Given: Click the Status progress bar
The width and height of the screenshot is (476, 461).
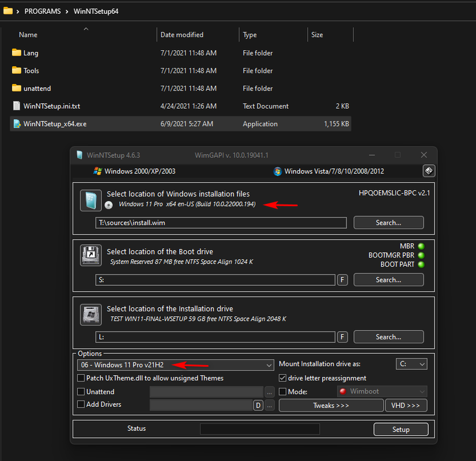Looking at the screenshot, I should coord(260,429).
